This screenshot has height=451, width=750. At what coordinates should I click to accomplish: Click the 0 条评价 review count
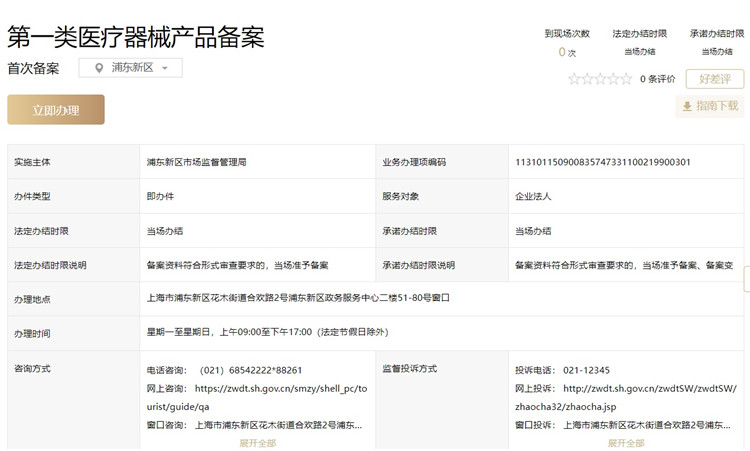point(657,79)
